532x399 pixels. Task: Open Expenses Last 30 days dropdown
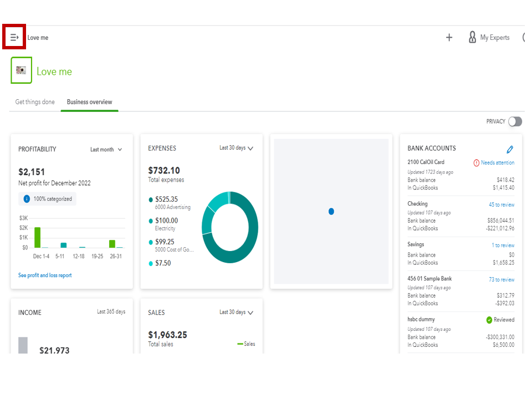click(236, 149)
